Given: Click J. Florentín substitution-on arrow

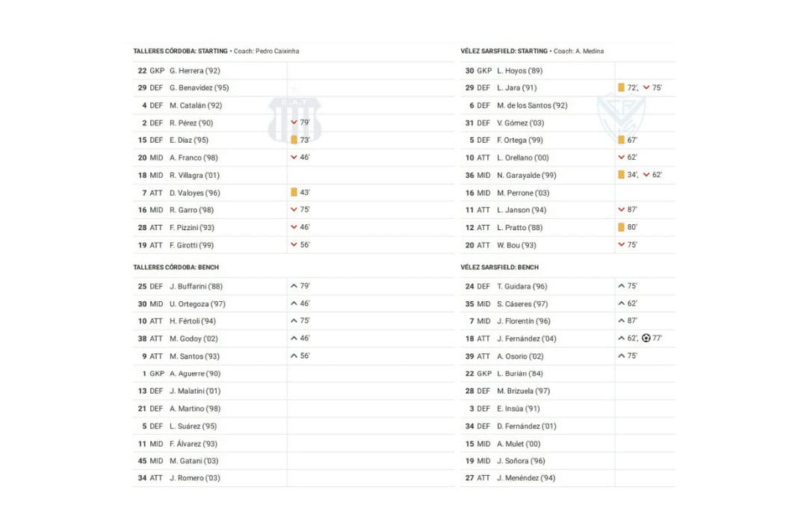Looking at the screenshot, I should 622,321.
